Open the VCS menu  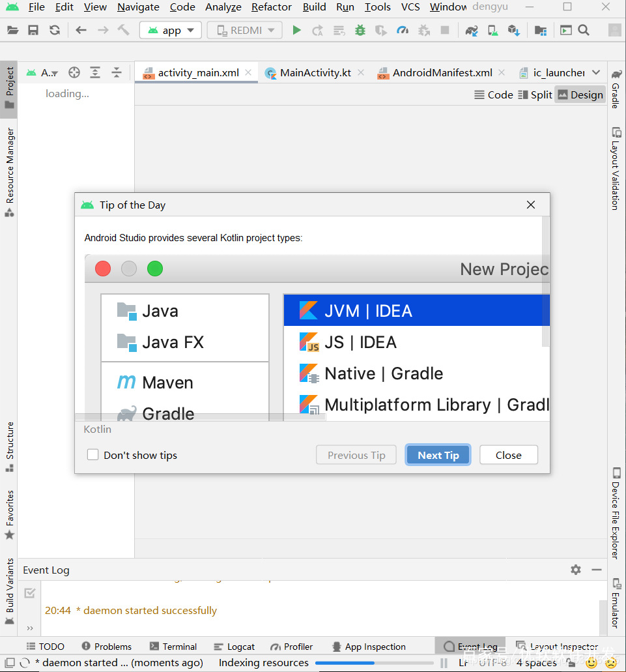[x=410, y=7]
